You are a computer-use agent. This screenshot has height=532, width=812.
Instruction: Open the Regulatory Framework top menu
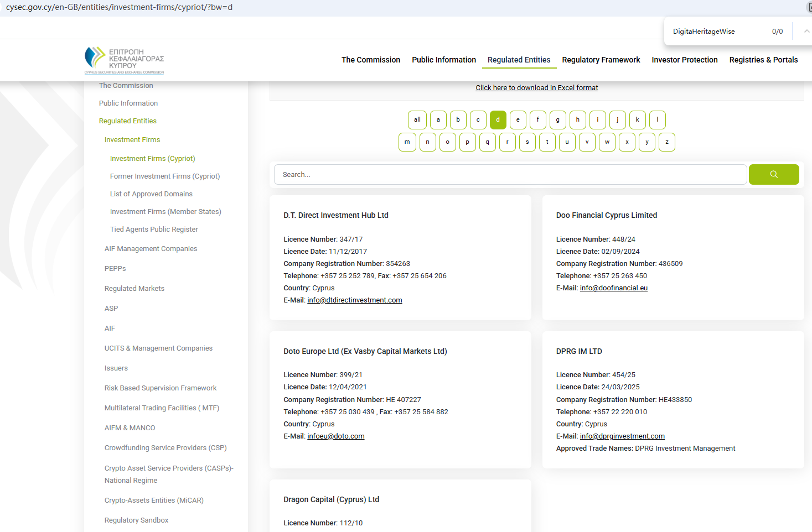601,60
